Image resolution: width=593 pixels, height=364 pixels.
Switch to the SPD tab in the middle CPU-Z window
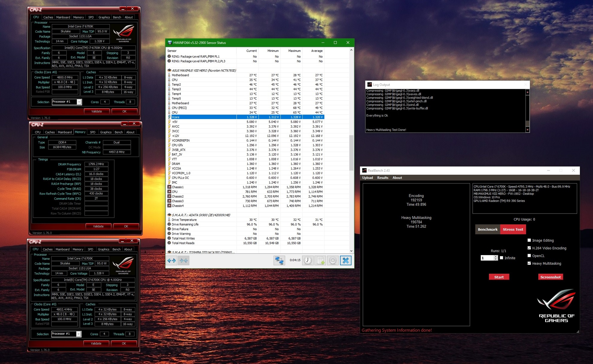(93, 132)
